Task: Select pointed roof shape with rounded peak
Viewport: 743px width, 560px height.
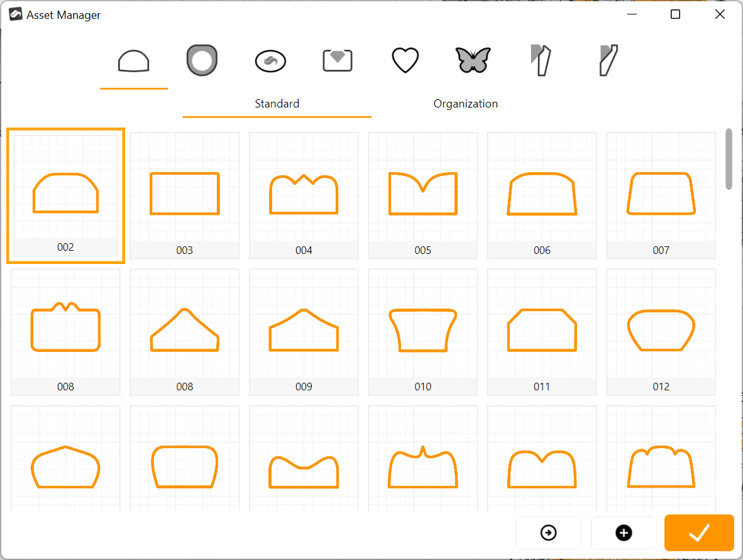Action: click(x=185, y=332)
